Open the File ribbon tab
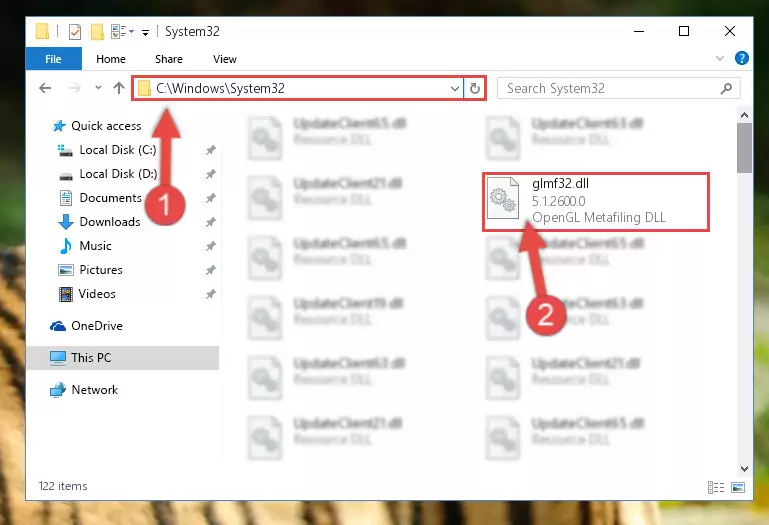This screenshot has height=525, width=769. [53, 59]
